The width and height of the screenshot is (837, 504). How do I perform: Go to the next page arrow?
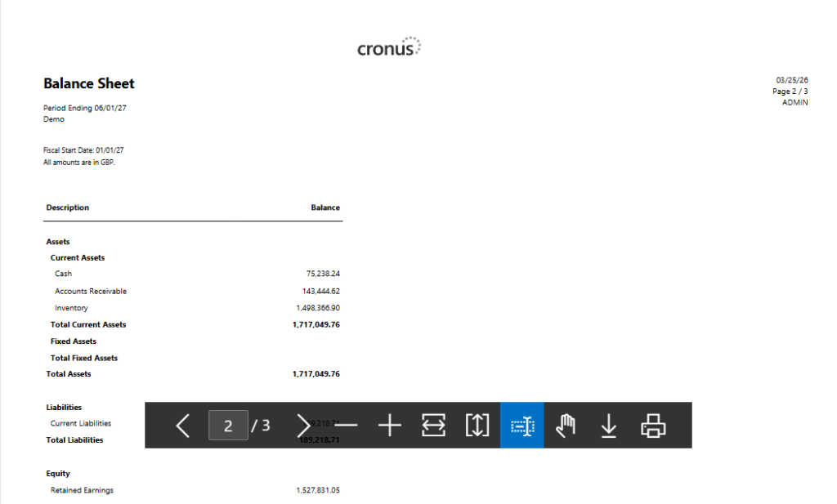coord(303,425)
